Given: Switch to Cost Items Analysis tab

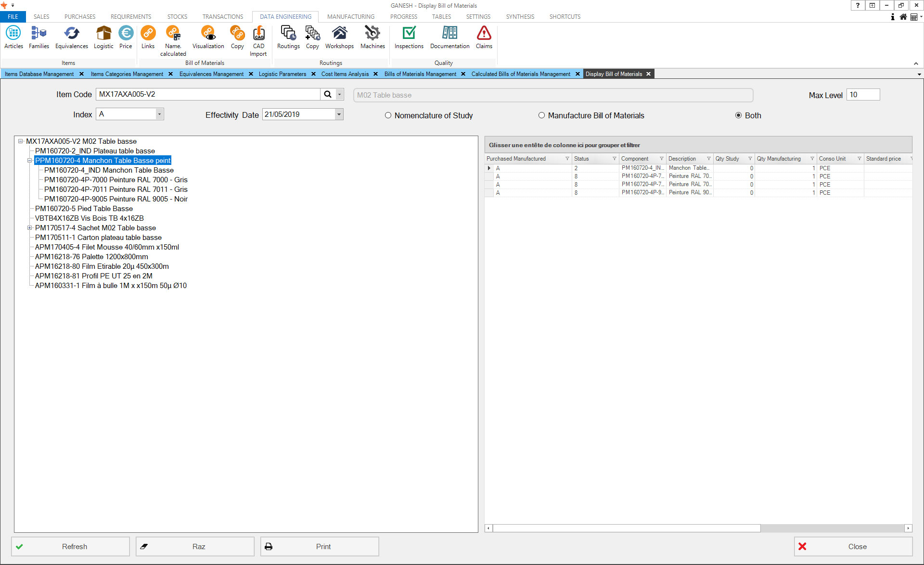Looking at the screenshot, I should tap(345, 74).
